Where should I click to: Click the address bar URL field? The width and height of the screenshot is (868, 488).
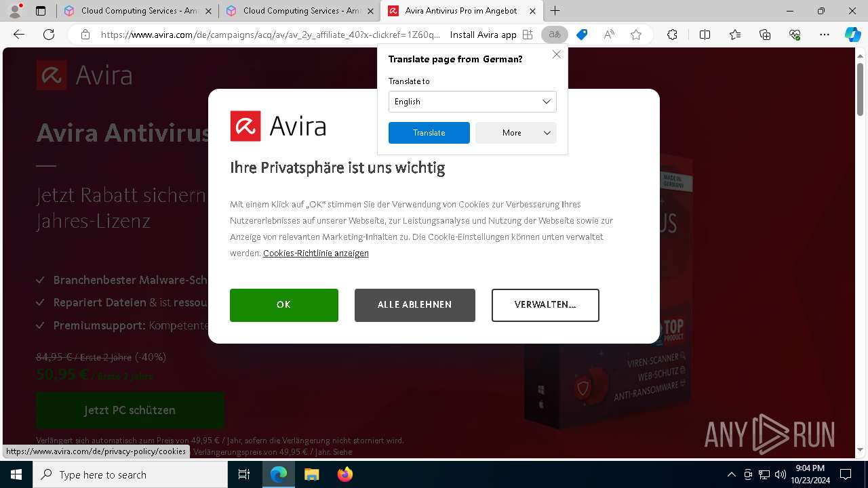[270, 35]
